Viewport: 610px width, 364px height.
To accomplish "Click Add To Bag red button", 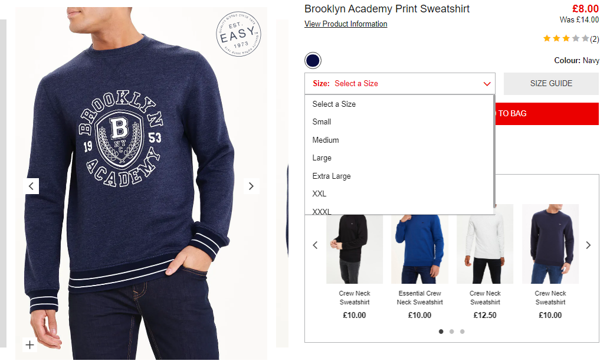I will pos(547,113).
